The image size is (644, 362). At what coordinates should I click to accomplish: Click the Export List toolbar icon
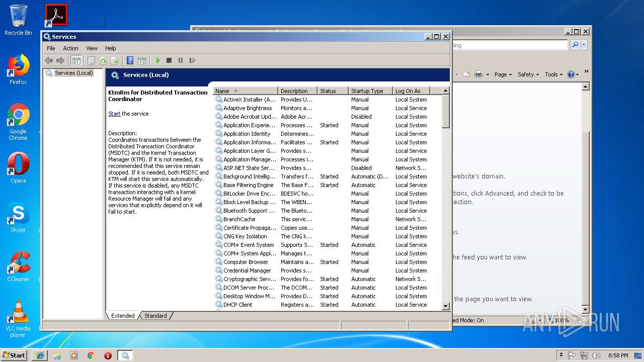tap(115, 61)
